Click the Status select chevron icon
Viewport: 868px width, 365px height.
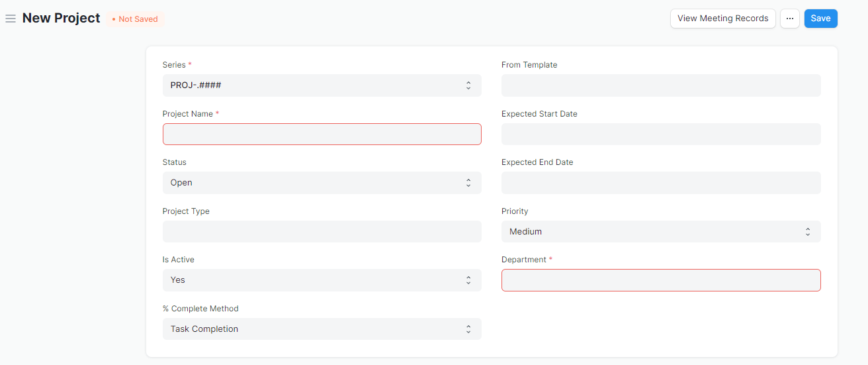[x=468, y=183]
